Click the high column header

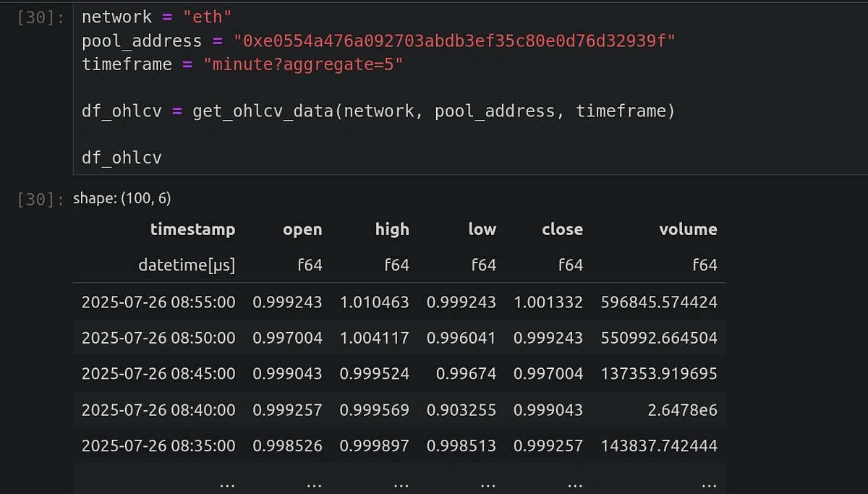(392, 229)
